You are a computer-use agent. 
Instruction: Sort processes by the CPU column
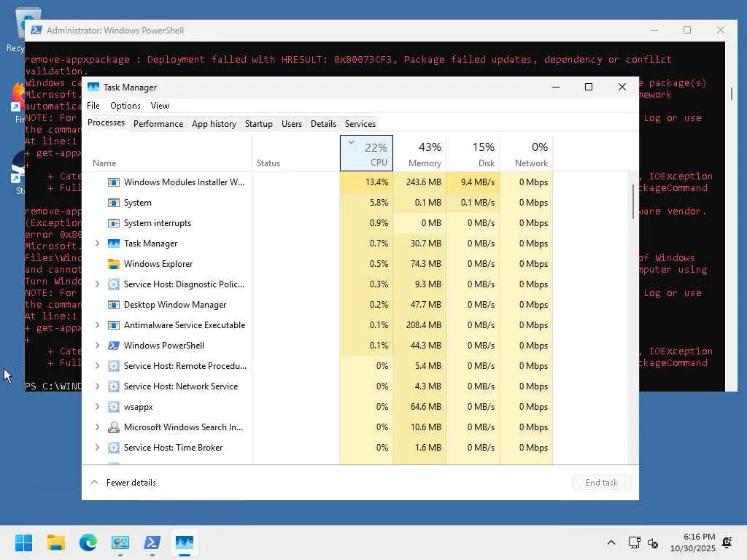(366, 153)
